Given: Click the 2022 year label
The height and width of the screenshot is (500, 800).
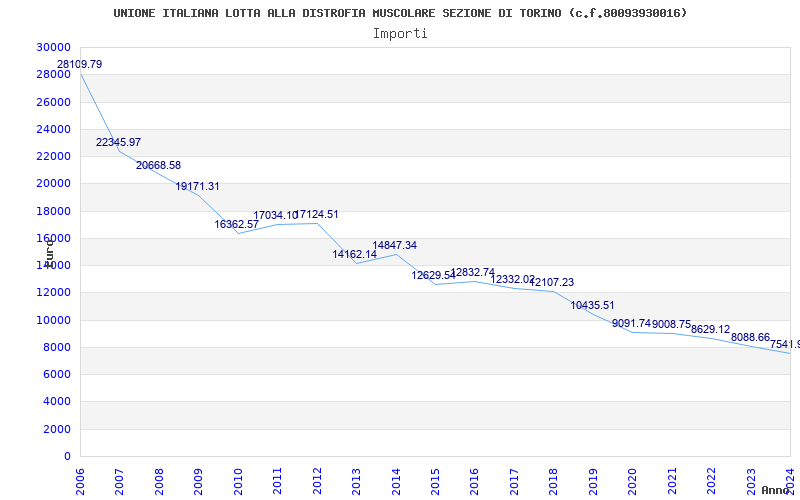Looking at the screenshot, I should (x=711, y=482).
